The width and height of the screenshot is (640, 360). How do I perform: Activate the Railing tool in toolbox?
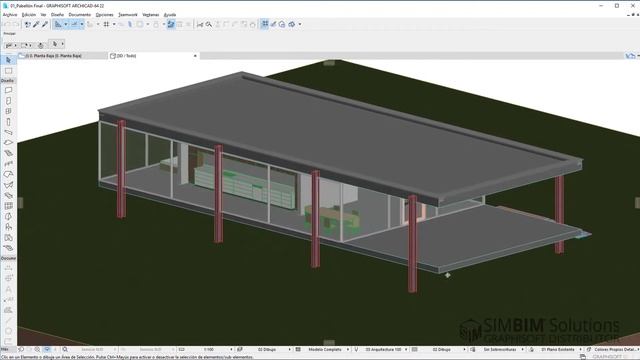point(8,164)
